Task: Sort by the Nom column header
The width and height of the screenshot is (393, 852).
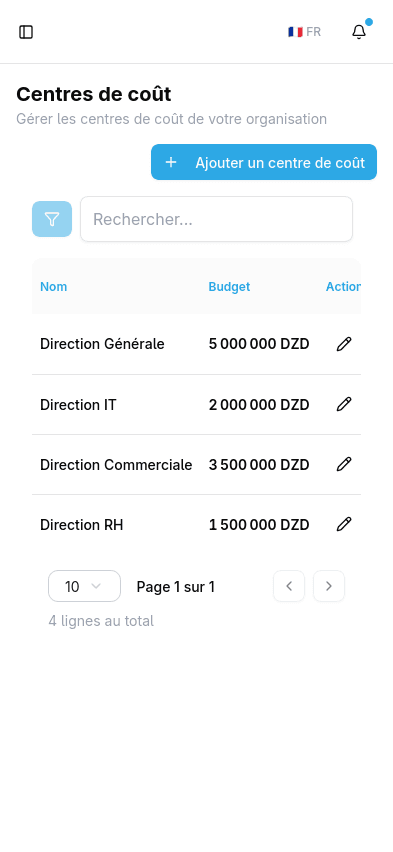Action: [x=54, y=286]
